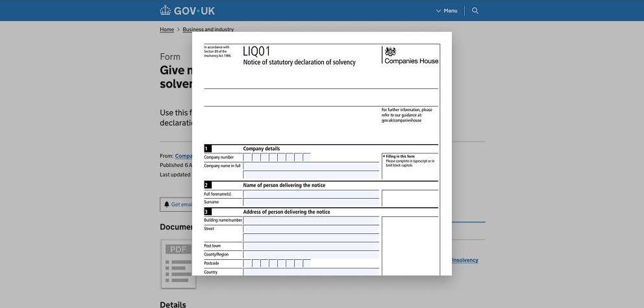Click 'Name of person delivering the notice' heading
Viewport: 644px width, 308px height.
coord(284,185)
